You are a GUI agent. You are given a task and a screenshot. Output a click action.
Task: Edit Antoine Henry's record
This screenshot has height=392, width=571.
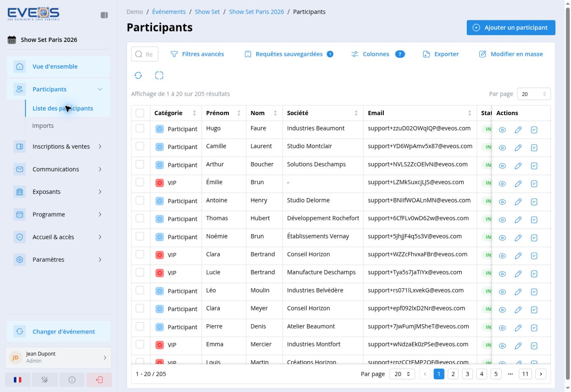coord(518,202)
